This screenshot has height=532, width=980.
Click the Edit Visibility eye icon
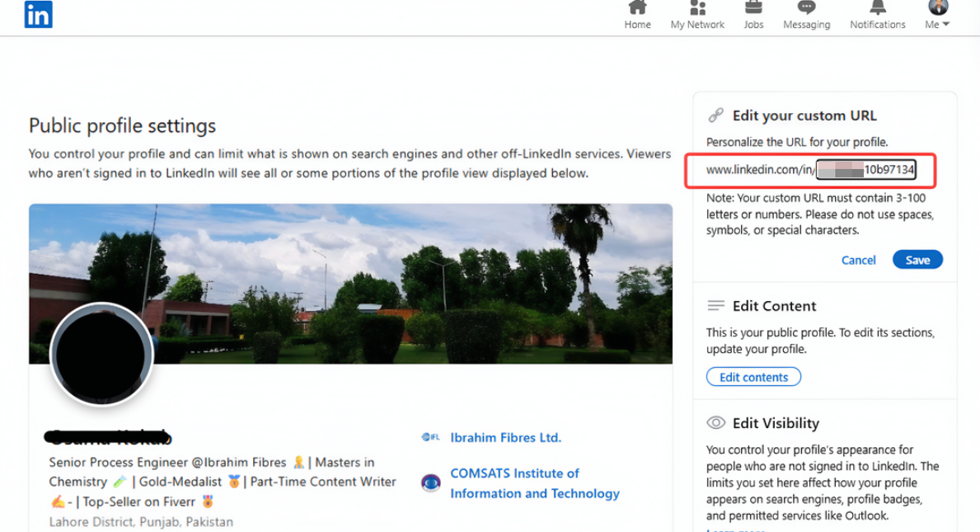point(715,423)
